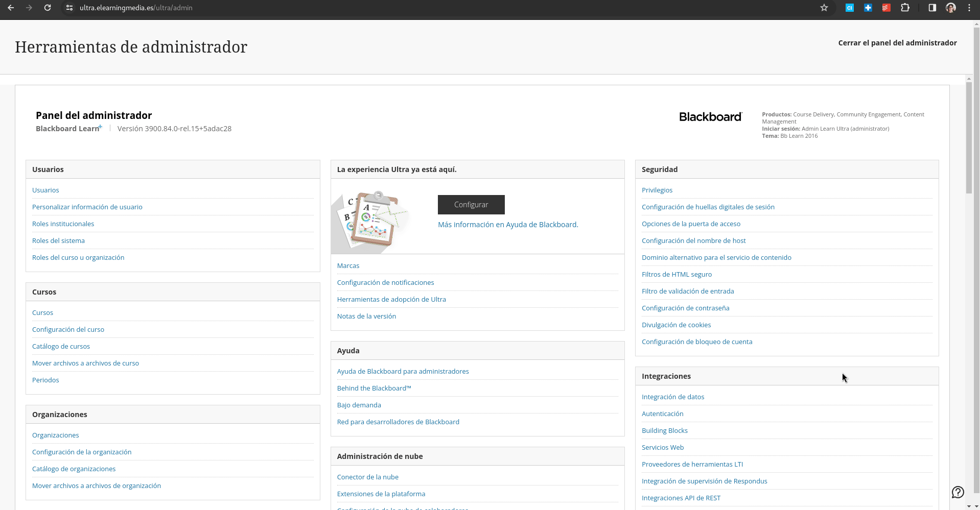The width and height of the screenshot is (980, 510).
Task: Open the Extensions puzzle-piece menu
Action: coord(905,8)
